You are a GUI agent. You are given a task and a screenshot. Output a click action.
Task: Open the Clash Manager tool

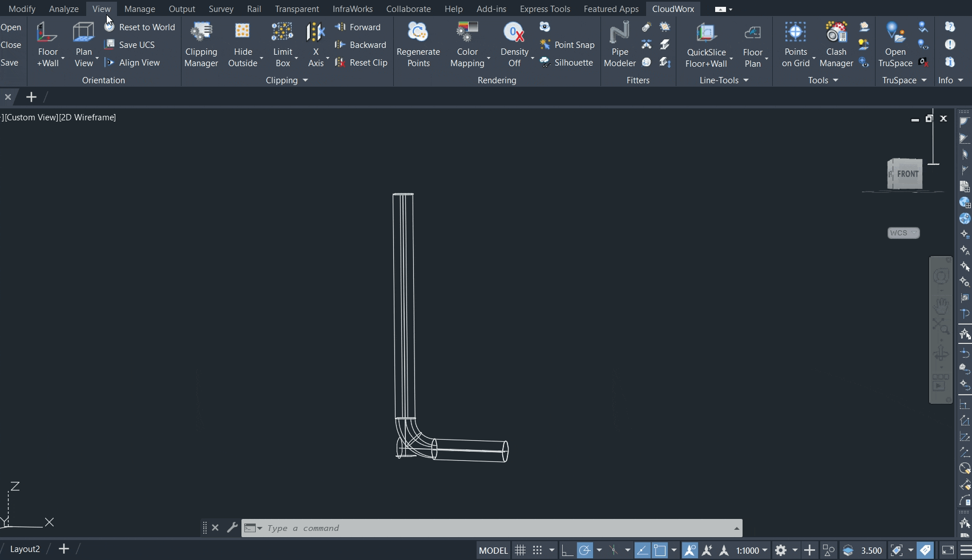coord(836,44)
